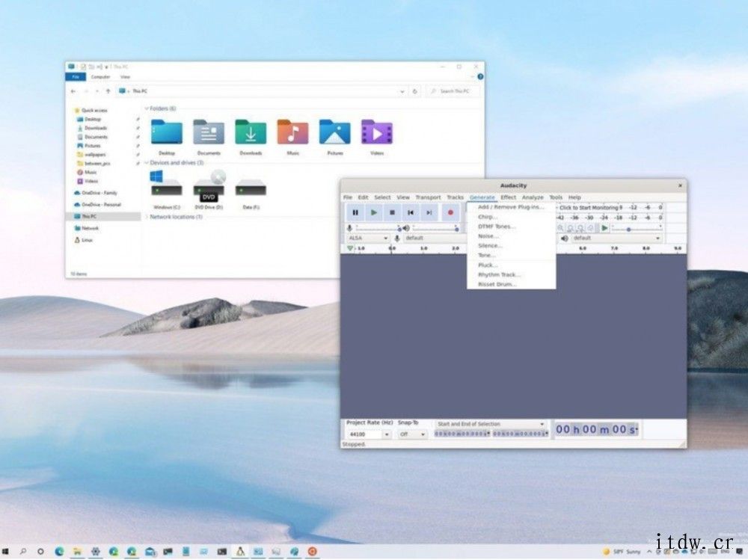Click the playback speed slider
748x560 pixels.
637,229
